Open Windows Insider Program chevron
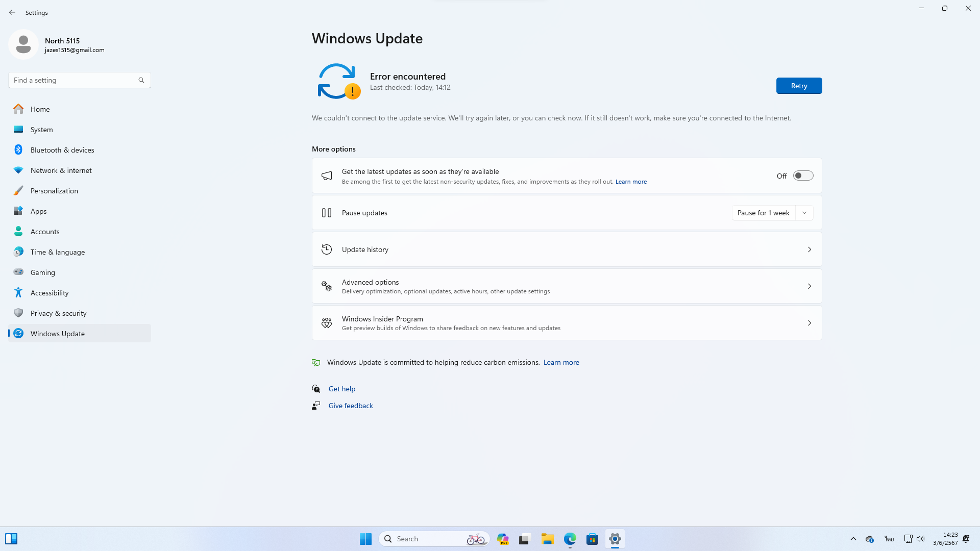Screen dimensions: 980x551 (810, 323)
